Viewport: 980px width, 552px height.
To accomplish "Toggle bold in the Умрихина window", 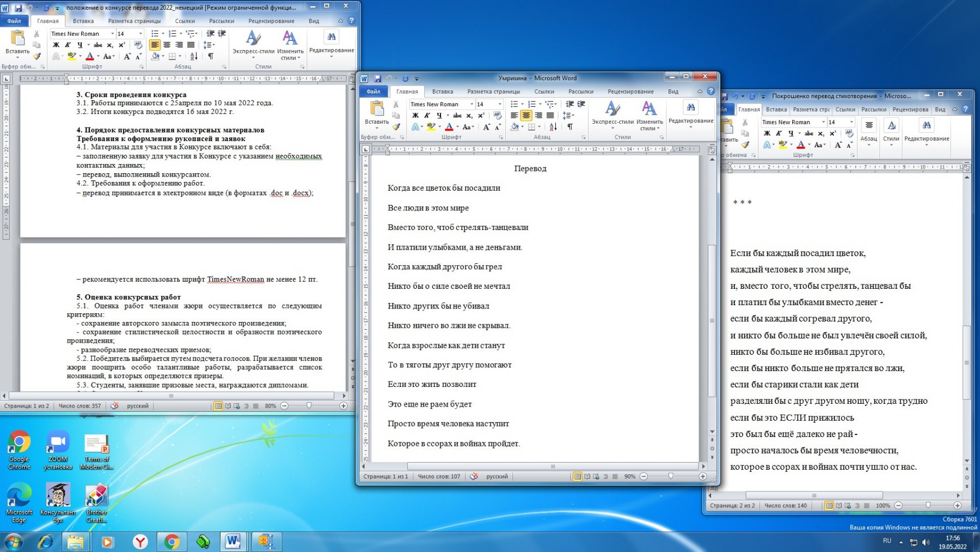I will tap(415, 116).
